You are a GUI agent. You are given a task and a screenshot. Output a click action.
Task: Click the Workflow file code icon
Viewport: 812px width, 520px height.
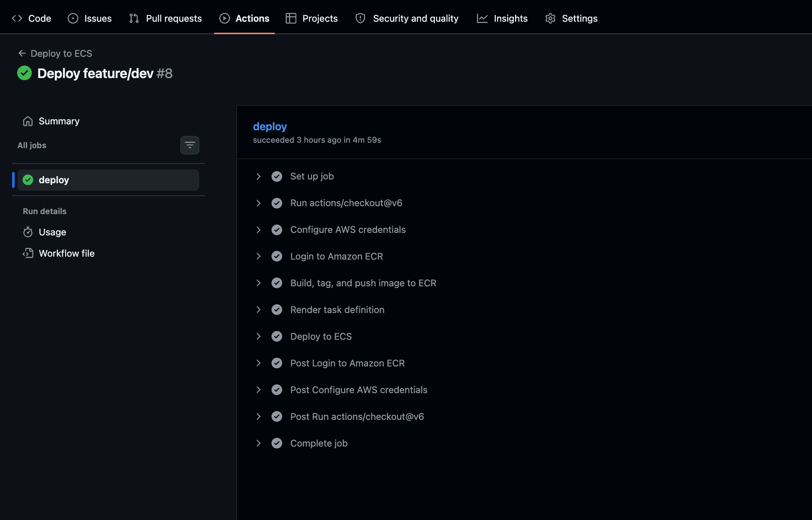[x=28, y=253]
